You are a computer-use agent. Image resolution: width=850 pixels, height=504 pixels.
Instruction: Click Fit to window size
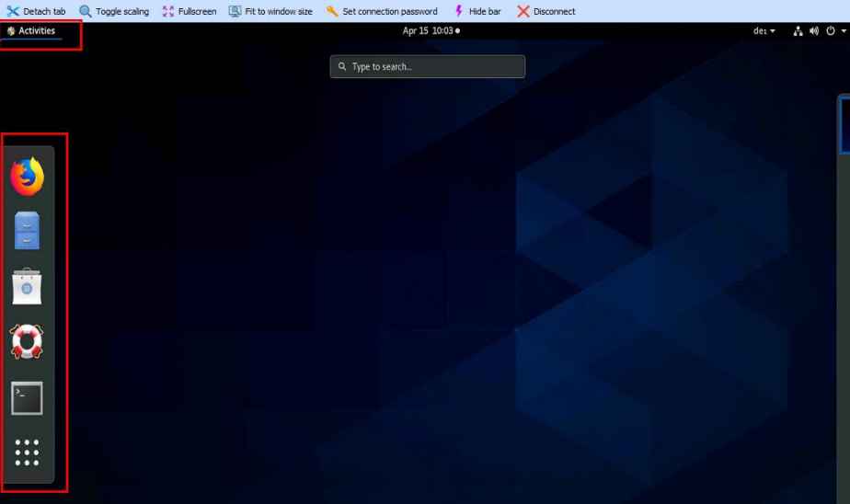click(x=270, y=11)
